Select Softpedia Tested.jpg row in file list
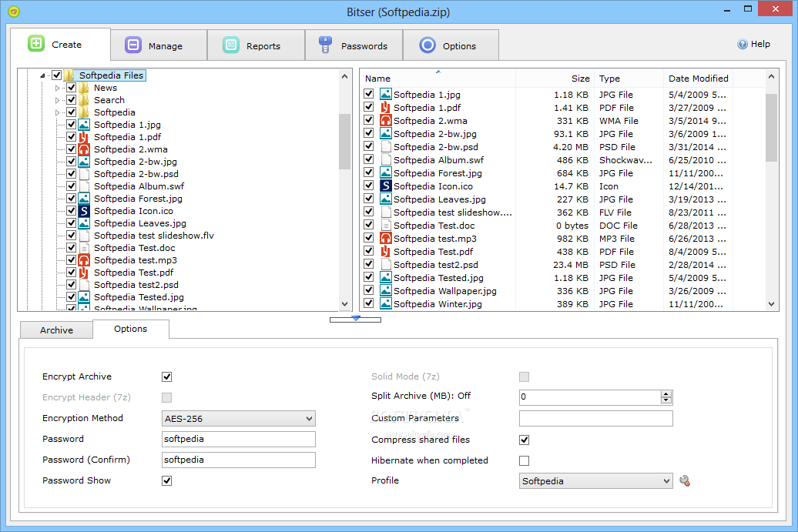The height and width of the screenshot is (532, 798). pyautogui.click(x=547, y=278)
